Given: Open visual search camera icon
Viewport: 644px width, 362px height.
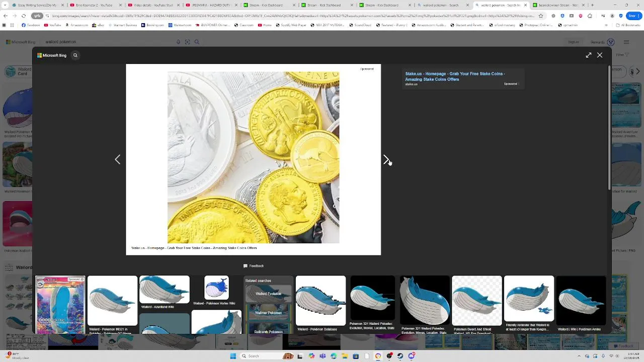Looking at the screenshot, I should pyautogui.click(x=187, y=42).
